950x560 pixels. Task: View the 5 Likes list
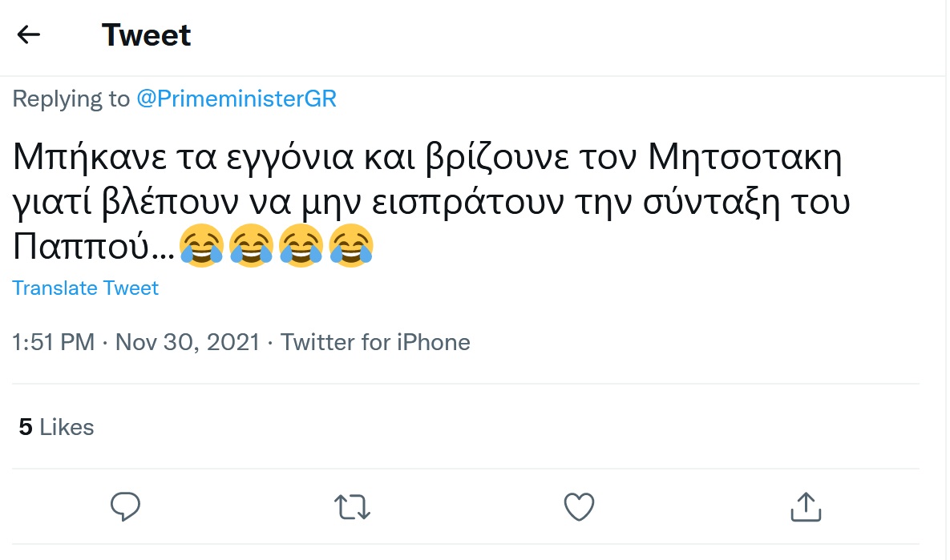click(x=56, y=428)
